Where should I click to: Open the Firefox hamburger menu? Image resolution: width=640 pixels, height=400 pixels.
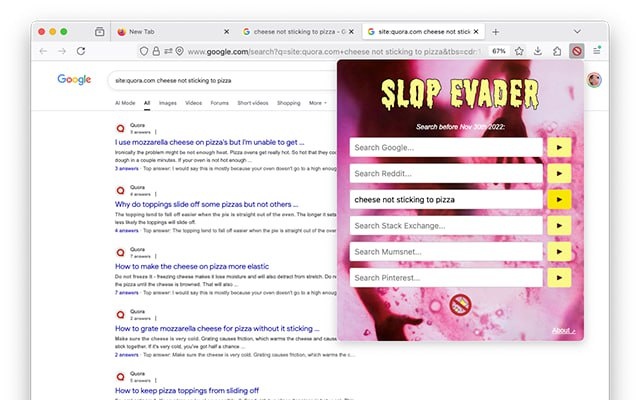pos(596,51)
